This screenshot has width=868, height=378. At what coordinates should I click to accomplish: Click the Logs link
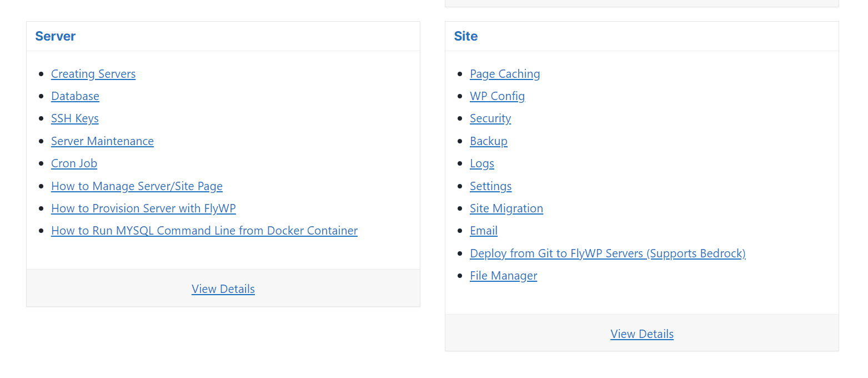tap(482, 163)
